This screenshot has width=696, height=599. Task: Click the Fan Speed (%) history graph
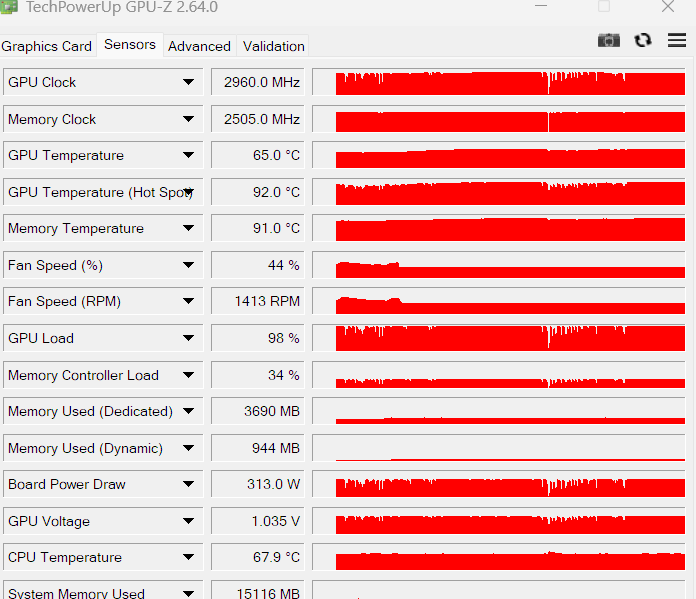(x=499, y=265)
